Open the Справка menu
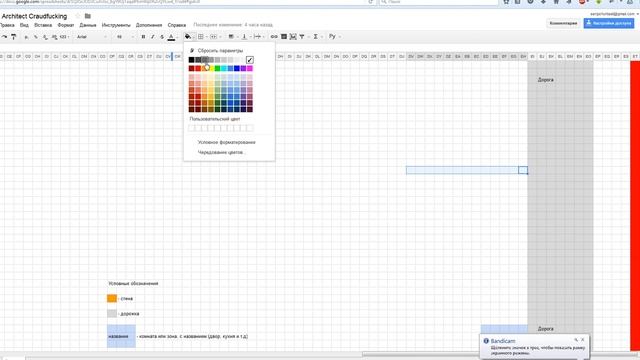 [177, 25]
